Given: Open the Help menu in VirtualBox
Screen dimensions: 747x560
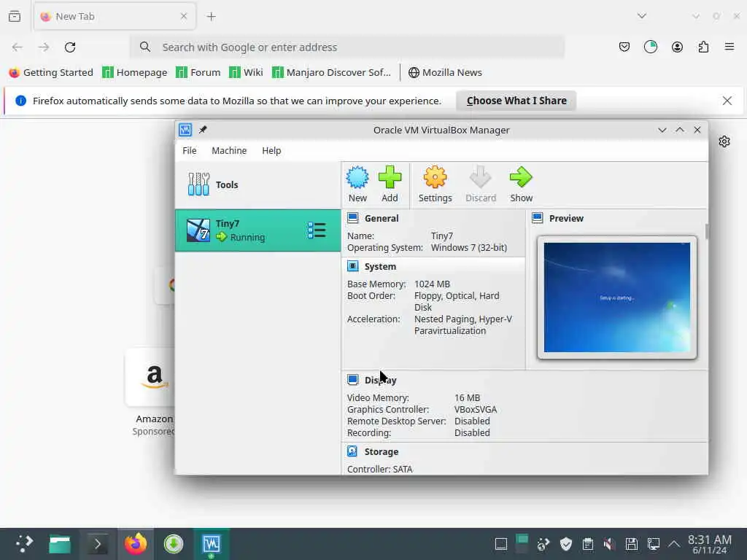Looking at the screenshot, I should [271, 150].
